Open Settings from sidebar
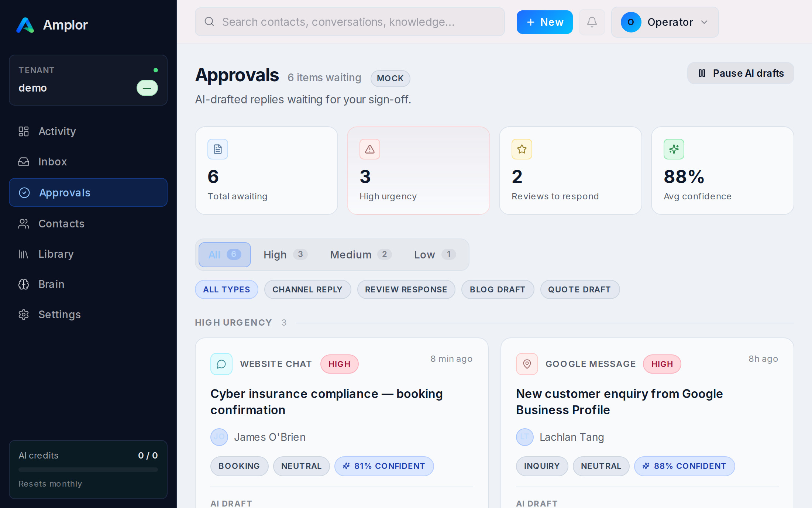This screenshot has height=508, width=812. (88, 315)
